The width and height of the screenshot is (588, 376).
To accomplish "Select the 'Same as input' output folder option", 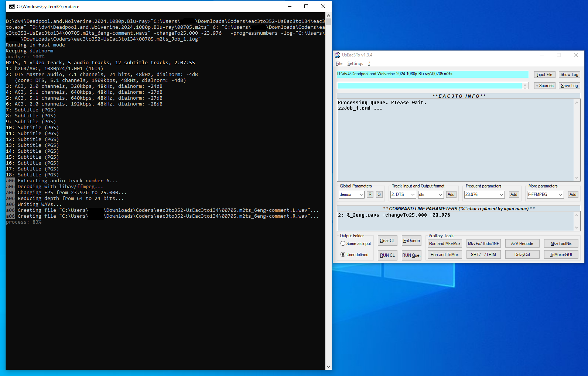I will point(356,244).
